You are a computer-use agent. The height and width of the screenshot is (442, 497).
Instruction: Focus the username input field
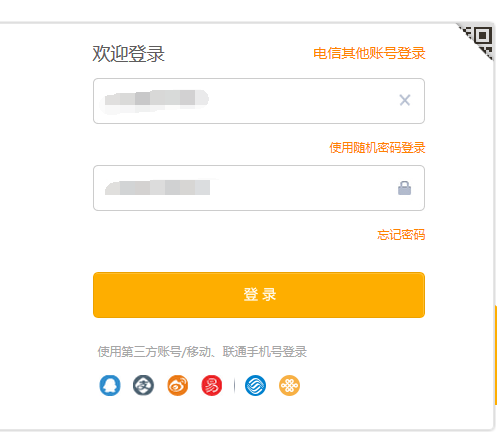[x=259, y=101]
